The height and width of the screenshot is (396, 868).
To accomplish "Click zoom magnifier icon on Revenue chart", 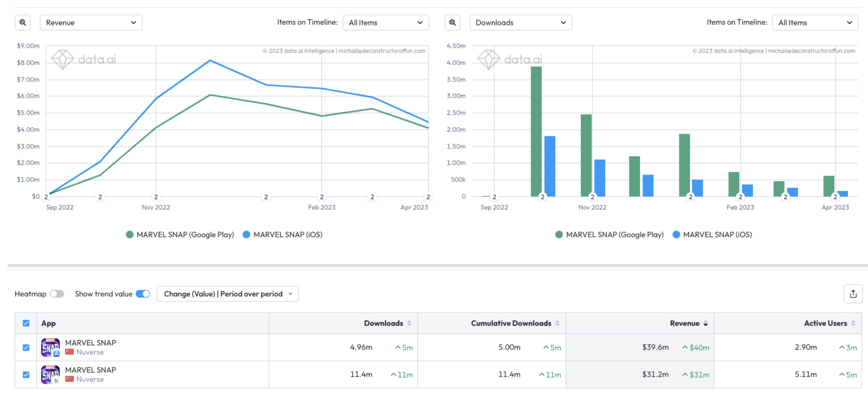I will [23, 23].
